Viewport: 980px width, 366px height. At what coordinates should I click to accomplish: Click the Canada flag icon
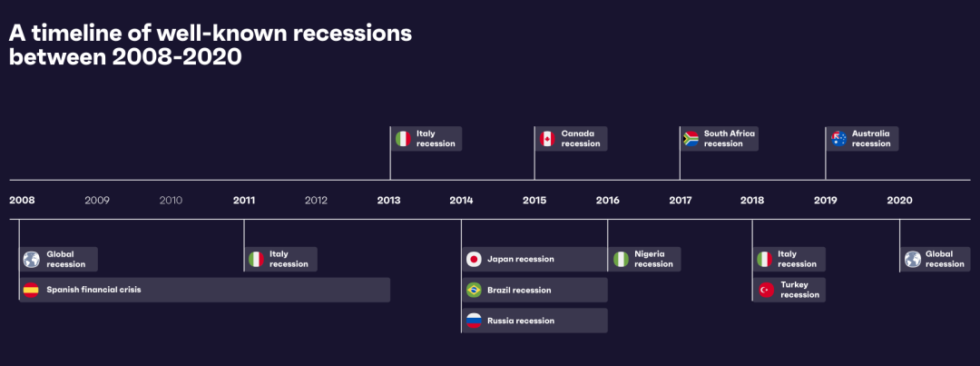[x=547, y=139]
